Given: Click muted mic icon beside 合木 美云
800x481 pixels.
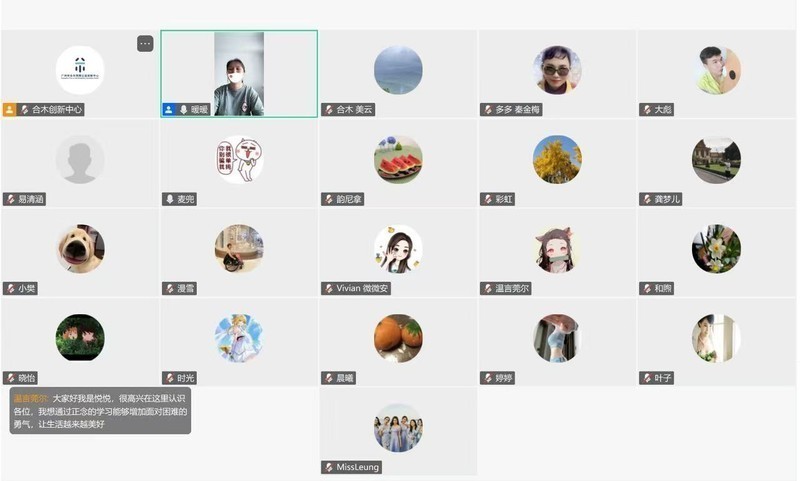Looking at the screenshot, I should tap(329, 109).
